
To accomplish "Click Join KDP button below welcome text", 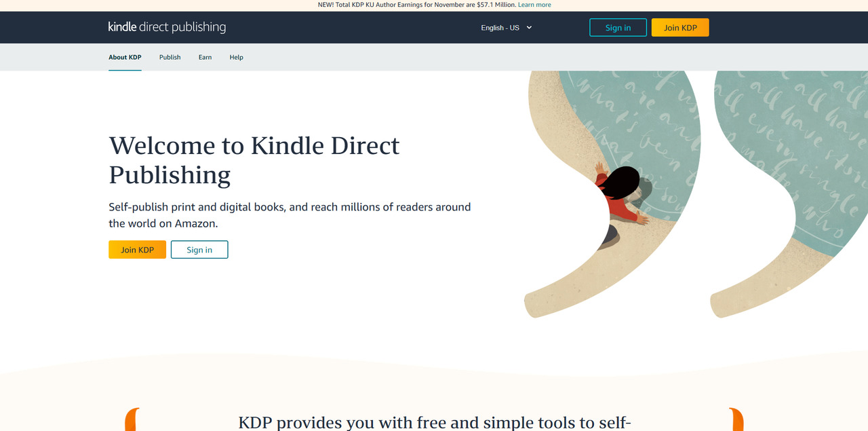I will [x=137, y=250].
